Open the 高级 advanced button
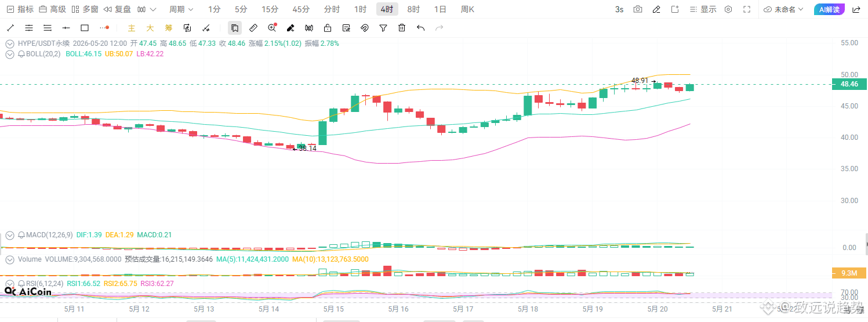868x322 pixels. pyautogui.click(x=52, y=9)
